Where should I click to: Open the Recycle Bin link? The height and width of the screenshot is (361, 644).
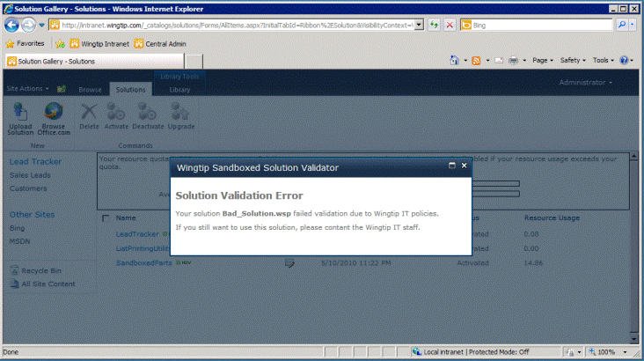36,270
